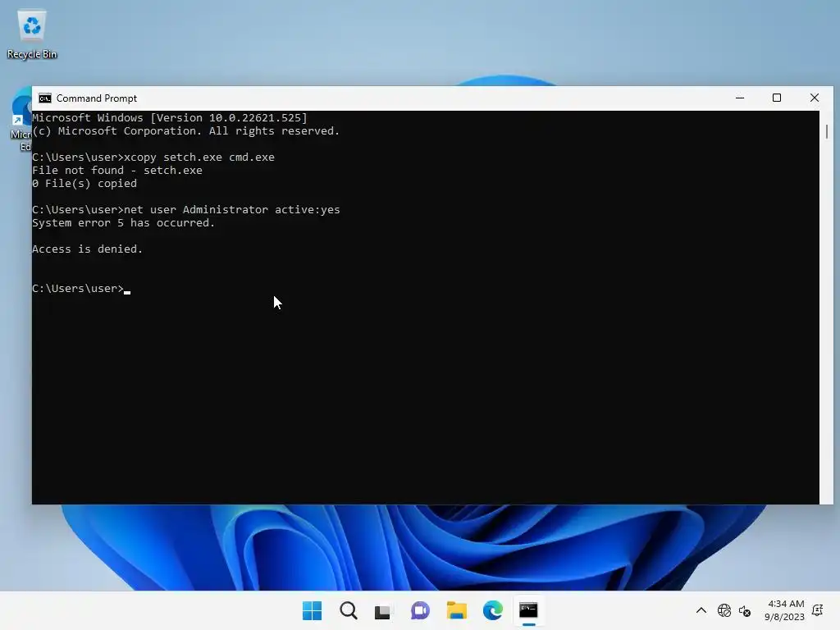The height and width of the screenshot is (630, 840).
Task: Select Command Prompt taskbar icon
Action: [x=528, y=610]
